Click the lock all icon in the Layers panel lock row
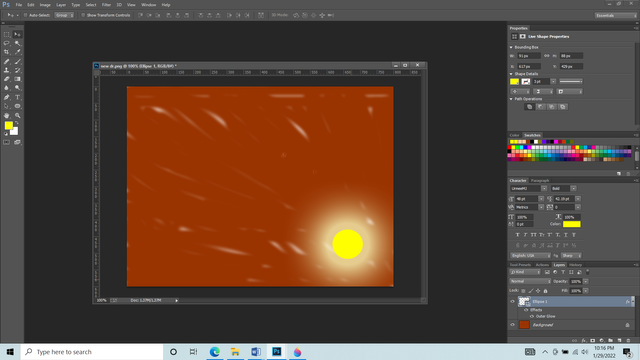The image size is (640, 360). [545, 291]
